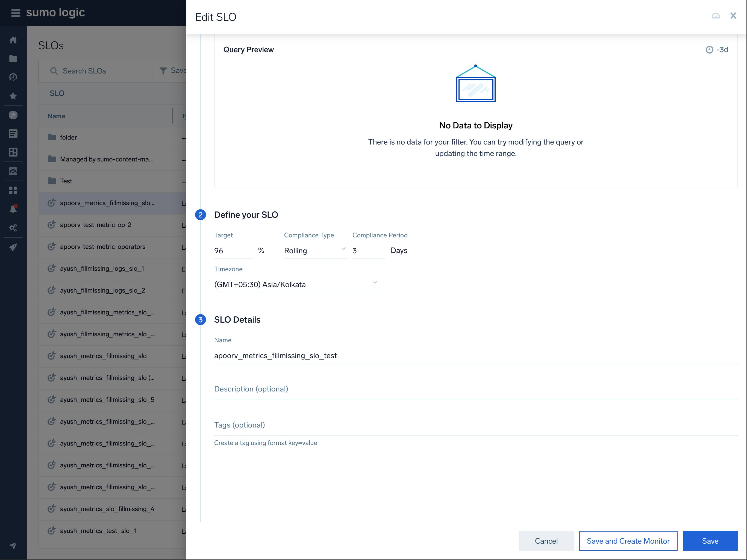Click the saved filters funnel icon beside search

[164, 70]
